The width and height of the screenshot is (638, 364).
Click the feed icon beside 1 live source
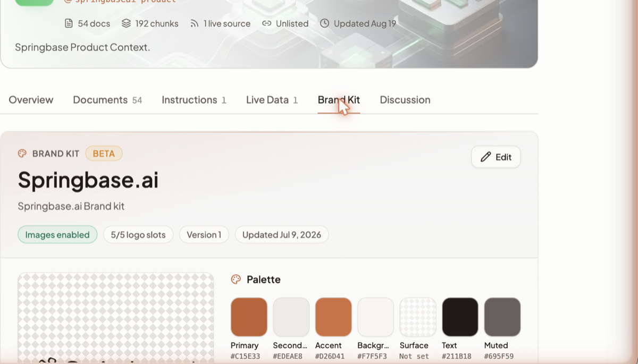click(195, 23)
